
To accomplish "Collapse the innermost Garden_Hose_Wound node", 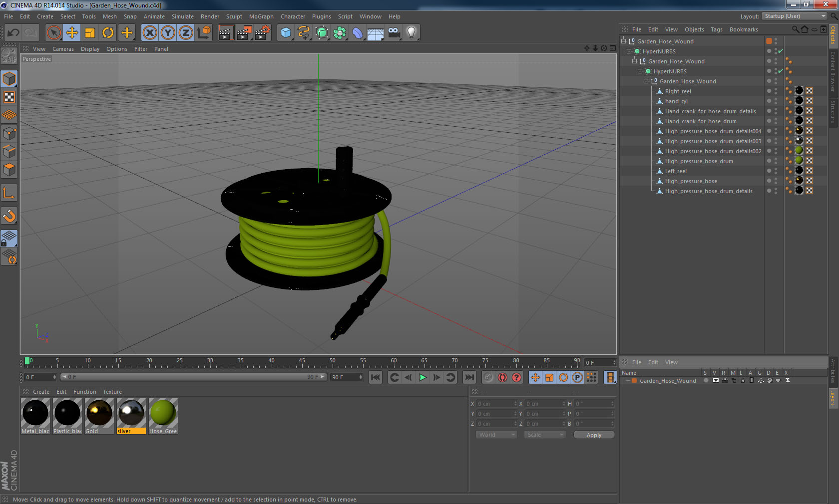I will (x=646, y=81).
